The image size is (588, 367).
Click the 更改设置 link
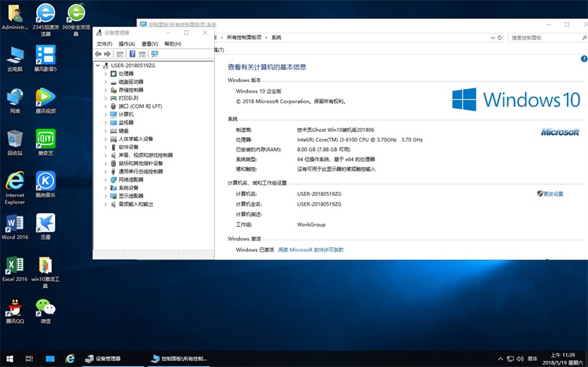[553, 194]
